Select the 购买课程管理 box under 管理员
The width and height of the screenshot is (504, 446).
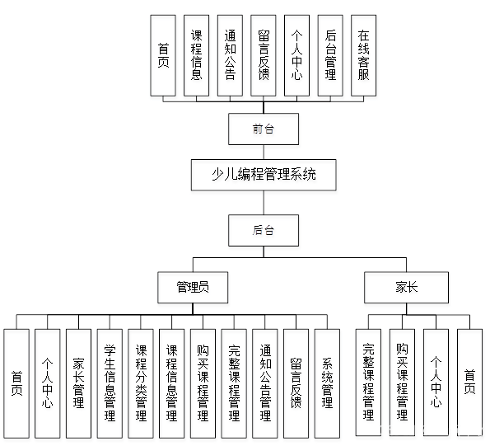pos(203,383)
